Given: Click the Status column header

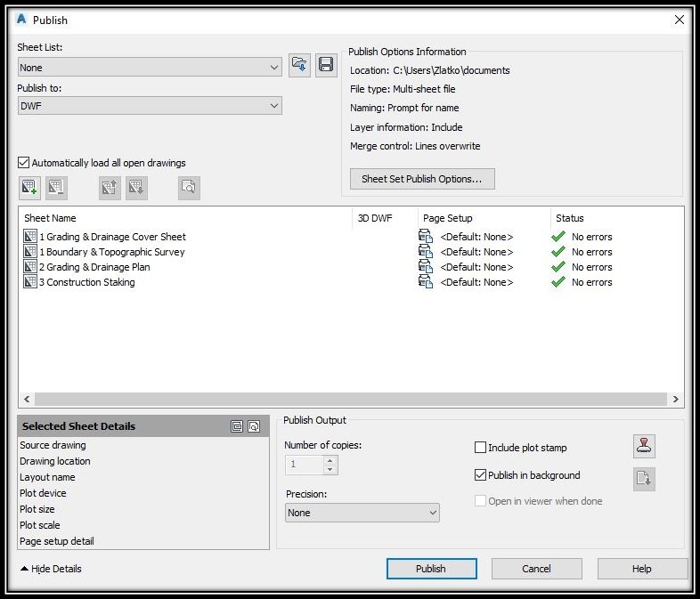Looking at the screenshot, I should coord(617,218).
